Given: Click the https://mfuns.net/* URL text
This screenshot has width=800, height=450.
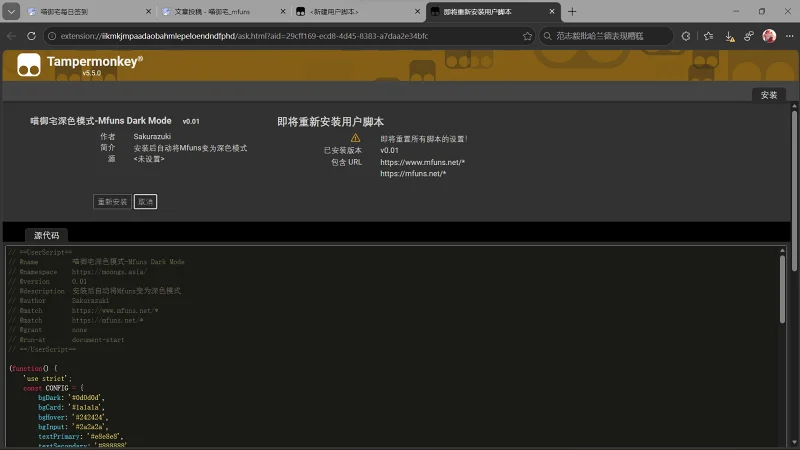Looking at the screenshot, I should pos(413,173).
